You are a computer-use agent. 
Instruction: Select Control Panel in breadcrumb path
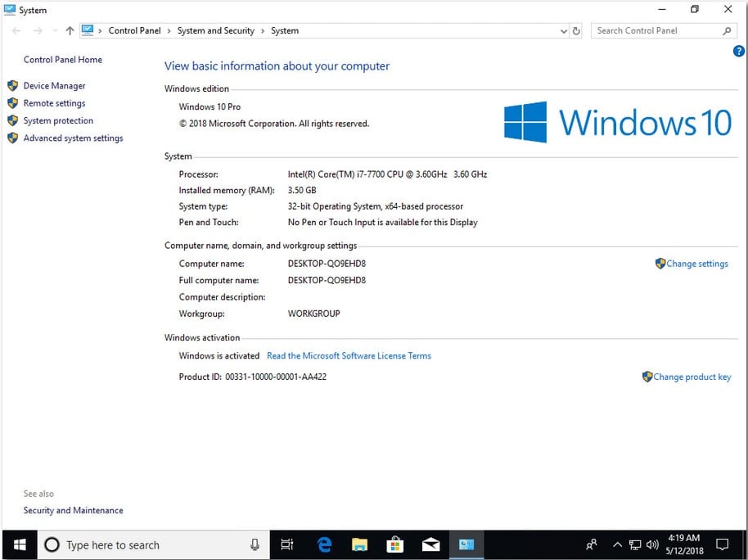click(x=134, y=30)
